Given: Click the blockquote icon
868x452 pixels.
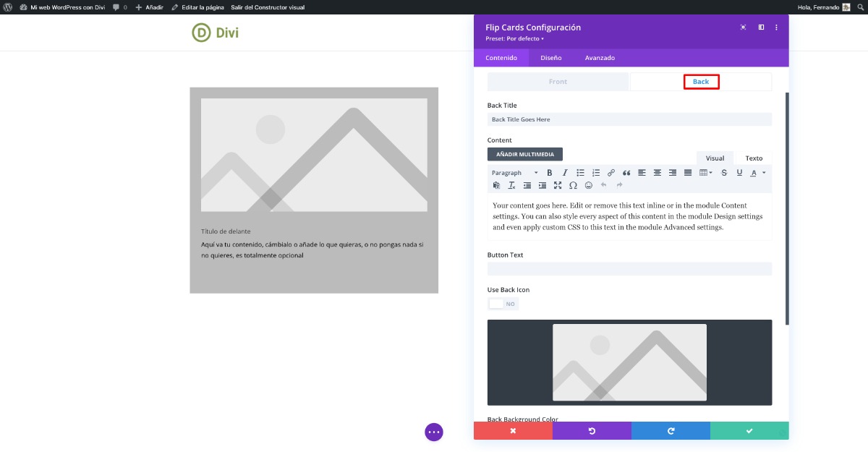Looking at the screenshot, I should coord(626,173).
